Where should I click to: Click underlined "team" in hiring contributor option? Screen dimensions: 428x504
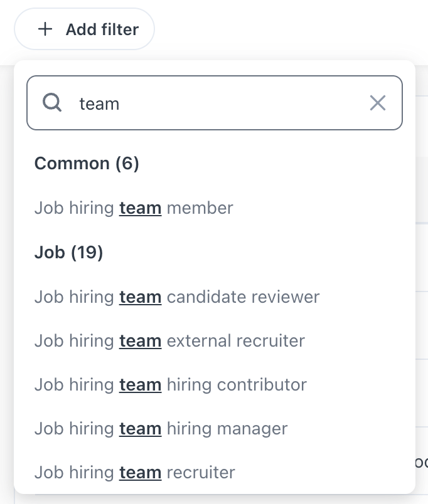[x=141, y=384]
